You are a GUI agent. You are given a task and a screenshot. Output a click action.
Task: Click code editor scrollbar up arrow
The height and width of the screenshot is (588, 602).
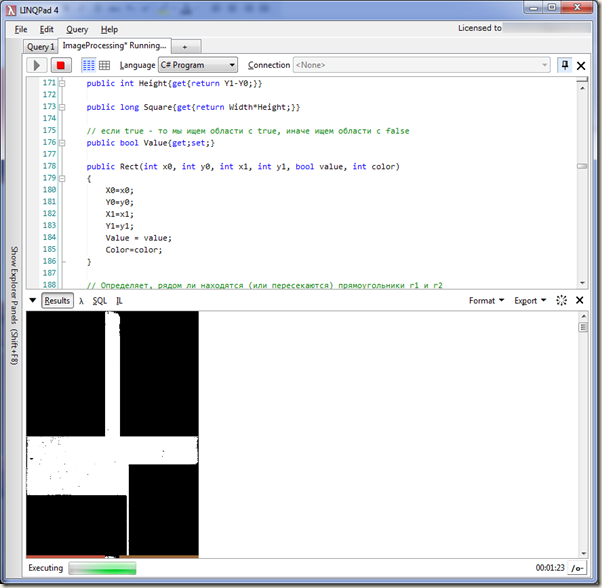tap(582, 88)
